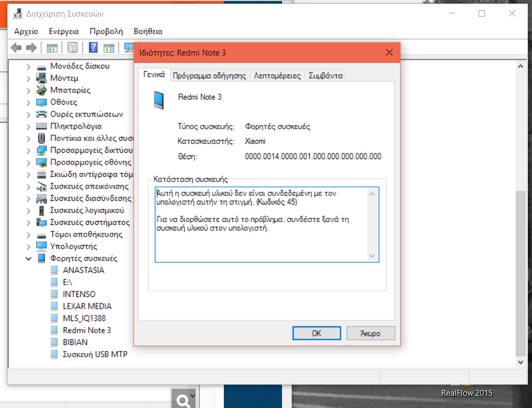This screenshot has height=408, width=532.
Task: Click the device tree scrollbar up arrow
Action: tap(520, 66)
